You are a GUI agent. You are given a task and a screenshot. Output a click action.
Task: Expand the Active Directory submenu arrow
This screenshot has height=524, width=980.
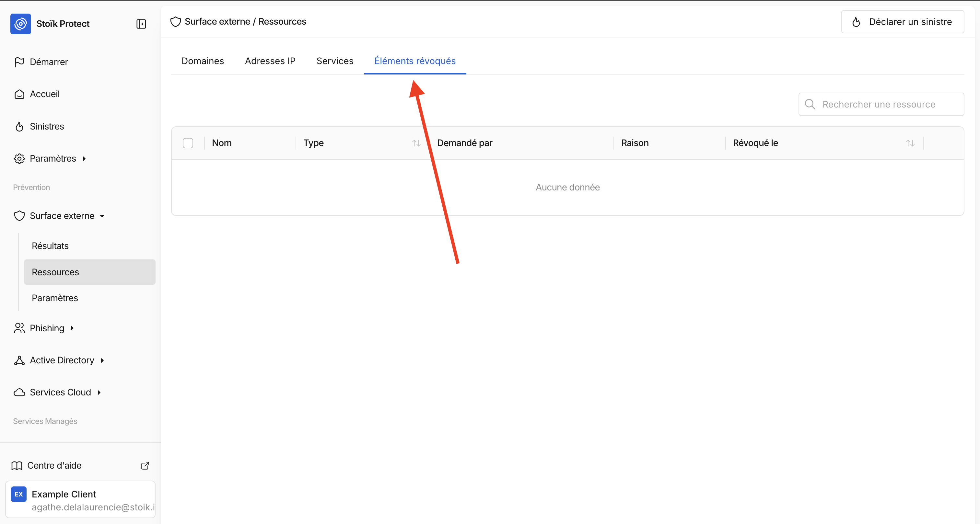[x=102, y=360]
